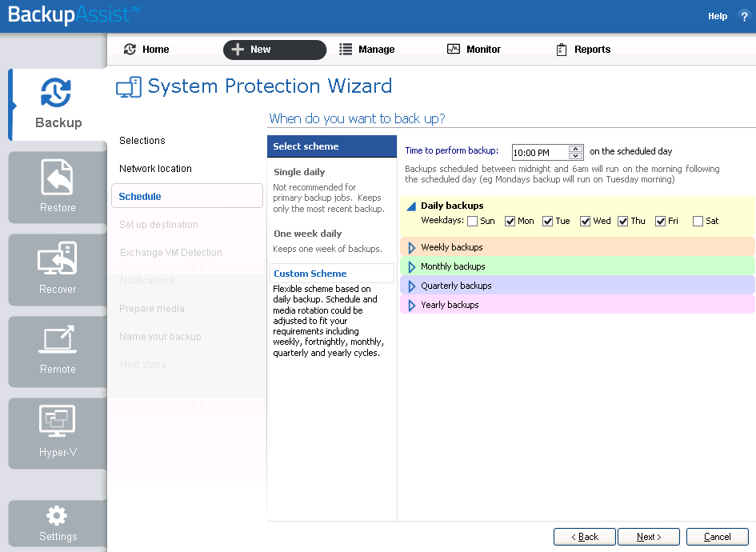
Task: Select the Schedule wizard step
Action: point(187,196)
